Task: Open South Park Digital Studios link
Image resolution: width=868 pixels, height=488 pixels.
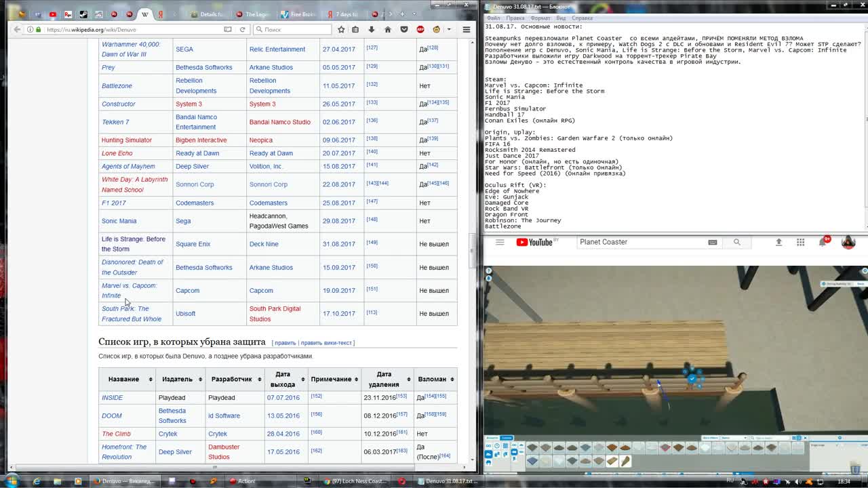Action: tap(275, 314)
